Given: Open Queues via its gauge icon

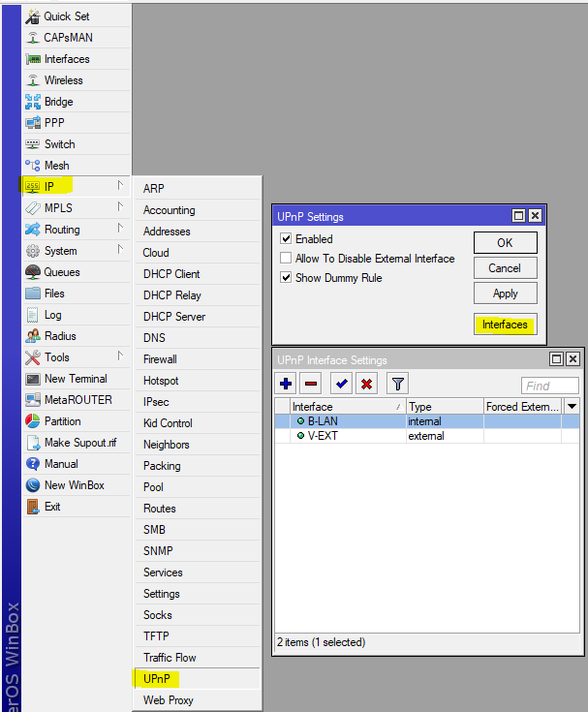Looking at the screenshot, I should (33, 272).
